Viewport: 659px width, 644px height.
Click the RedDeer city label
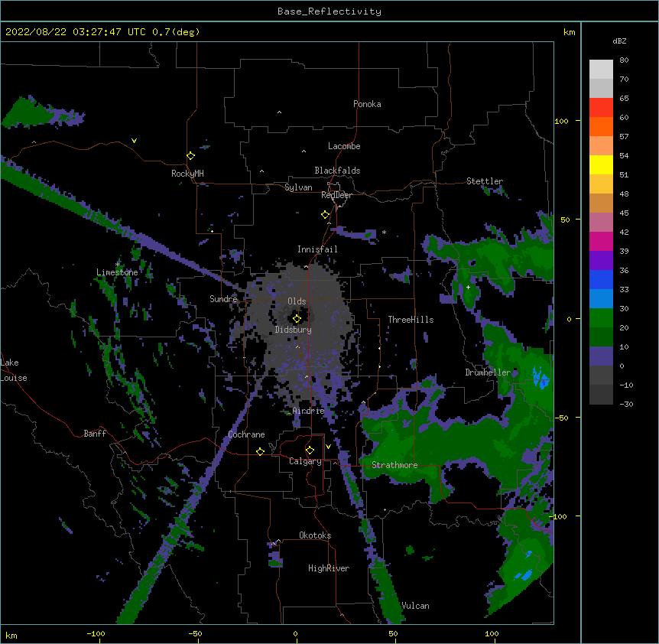pos(336,195)
